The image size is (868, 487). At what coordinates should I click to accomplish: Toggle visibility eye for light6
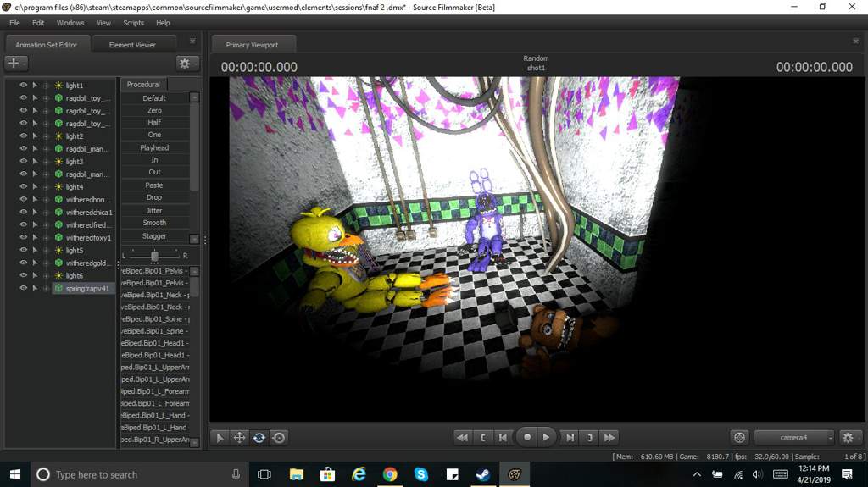coord(23,275)
